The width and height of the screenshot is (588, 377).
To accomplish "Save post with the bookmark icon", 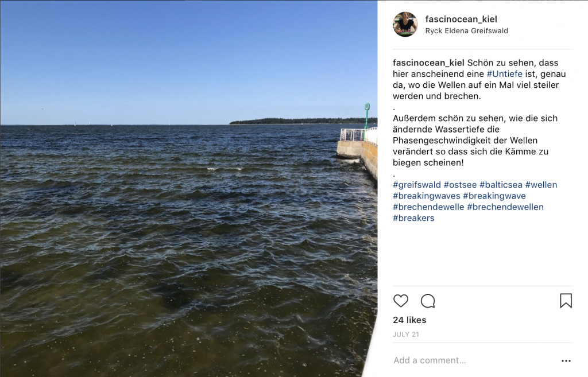I will tap(566, 301).
